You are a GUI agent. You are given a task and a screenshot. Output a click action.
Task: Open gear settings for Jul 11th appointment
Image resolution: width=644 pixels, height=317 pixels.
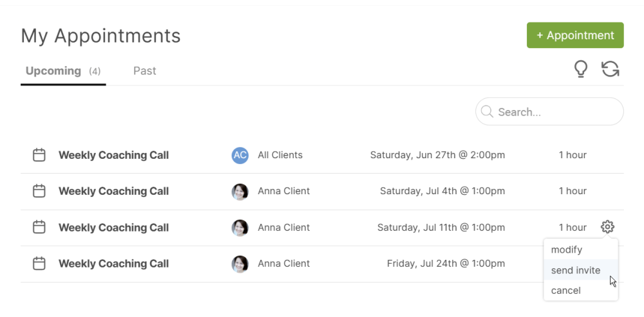click(607, 227)
